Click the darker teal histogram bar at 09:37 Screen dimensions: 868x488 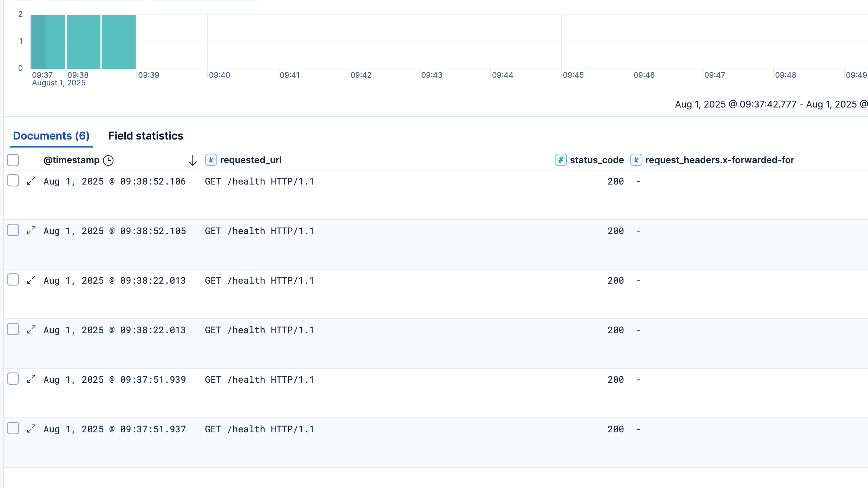(x=38, y=42)
